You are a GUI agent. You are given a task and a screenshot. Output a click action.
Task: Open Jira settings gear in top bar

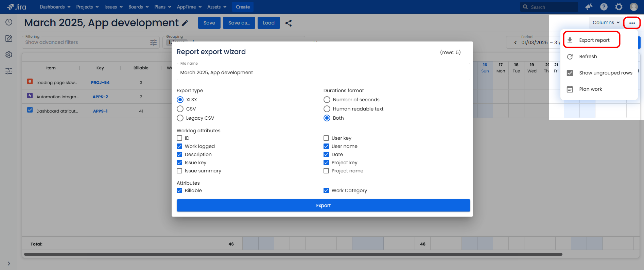(619, 7)
